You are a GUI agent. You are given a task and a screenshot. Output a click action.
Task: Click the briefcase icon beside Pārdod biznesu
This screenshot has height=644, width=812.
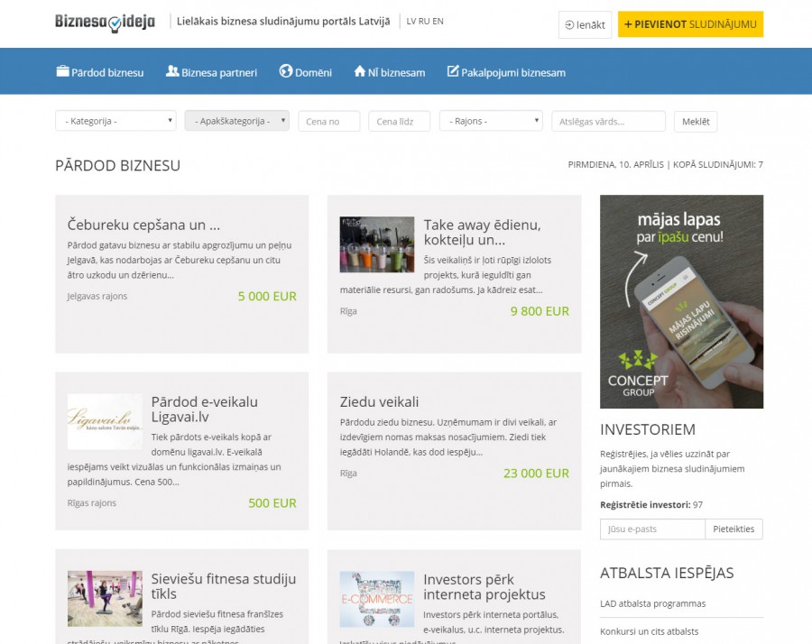pos(62,72)
